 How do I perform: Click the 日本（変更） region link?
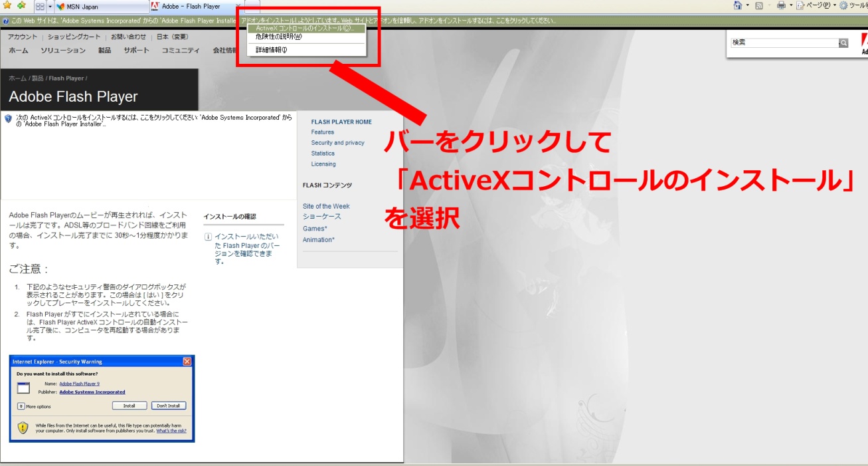coord(173,37)
